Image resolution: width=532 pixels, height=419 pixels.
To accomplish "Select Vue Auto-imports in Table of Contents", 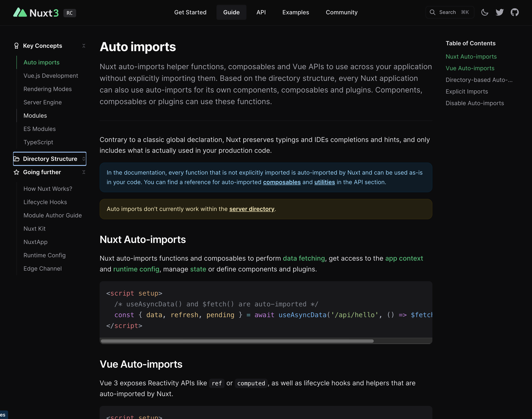I will coord(470,68).
